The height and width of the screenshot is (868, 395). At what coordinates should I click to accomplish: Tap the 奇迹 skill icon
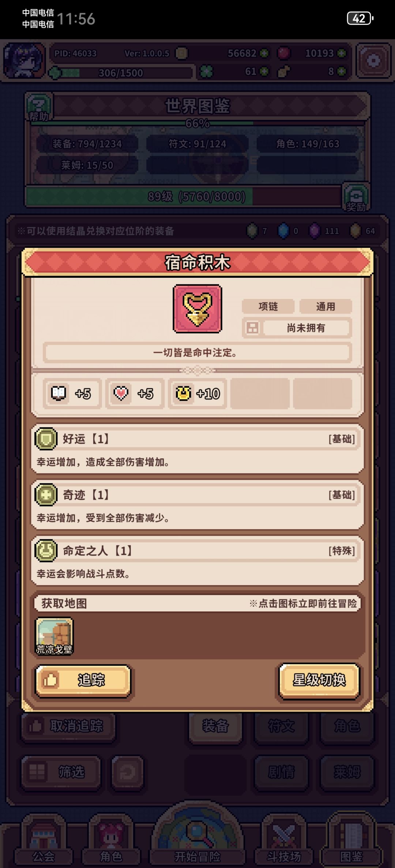pos(46,495)
